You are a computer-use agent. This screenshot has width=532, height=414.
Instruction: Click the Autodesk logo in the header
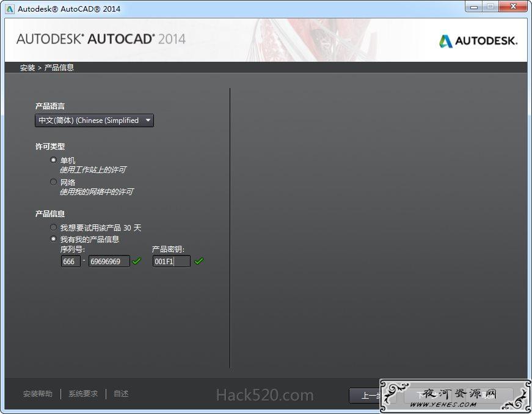(478, 41)
